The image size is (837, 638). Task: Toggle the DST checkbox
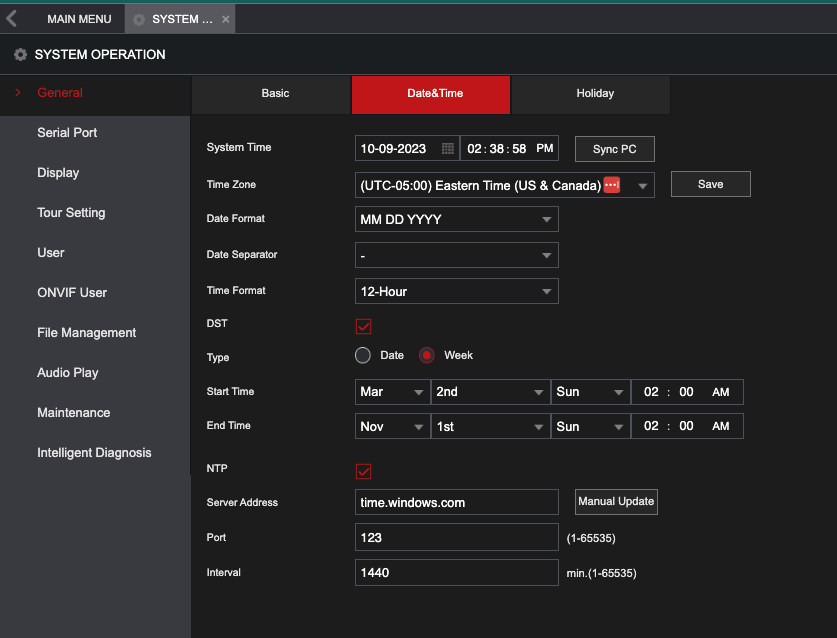[363, 326]
